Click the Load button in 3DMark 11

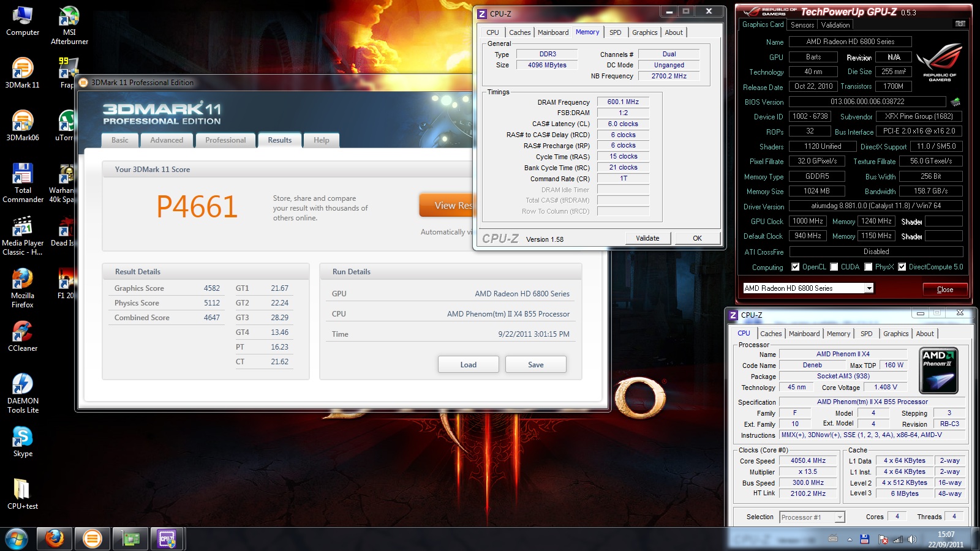(x=469, y=364)
